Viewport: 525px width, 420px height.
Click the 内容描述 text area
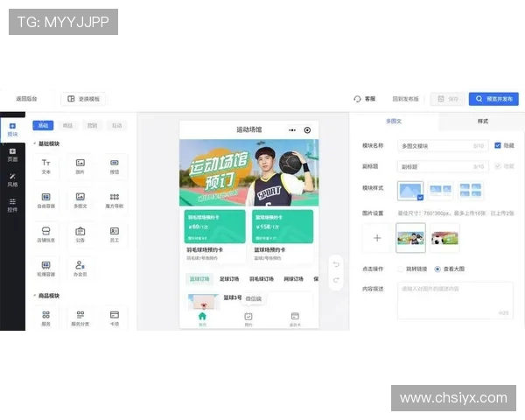(455, 300)
